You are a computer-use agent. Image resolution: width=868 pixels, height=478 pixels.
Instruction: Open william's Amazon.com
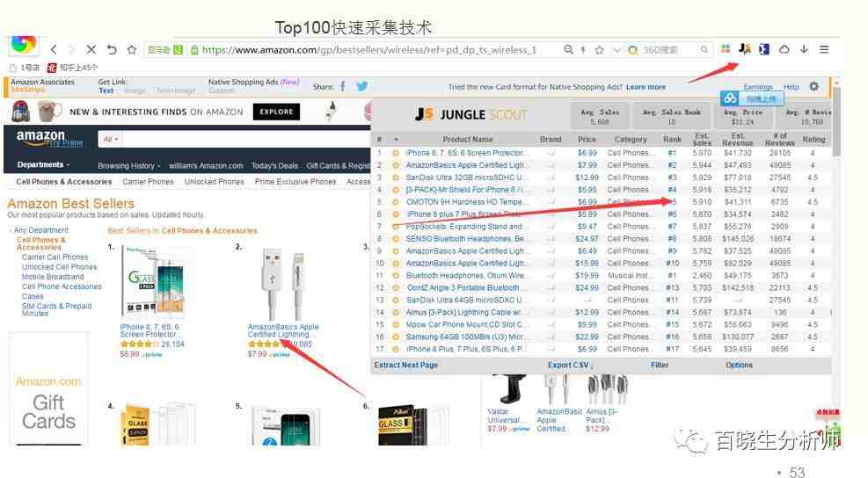(206, 165)
